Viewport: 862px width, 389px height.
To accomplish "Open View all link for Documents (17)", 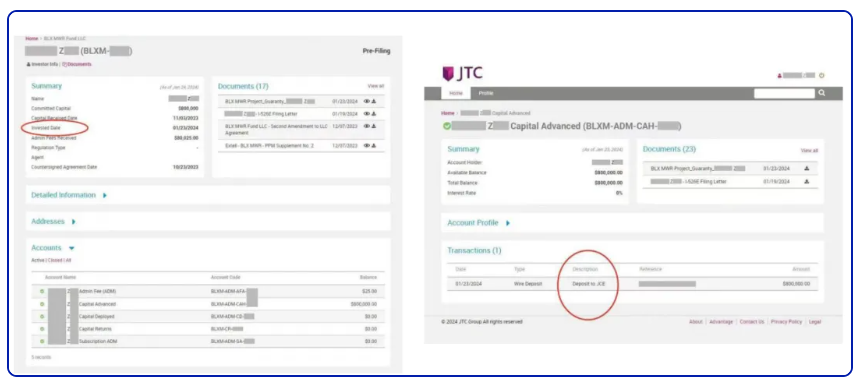I will (x=376, y=86).
